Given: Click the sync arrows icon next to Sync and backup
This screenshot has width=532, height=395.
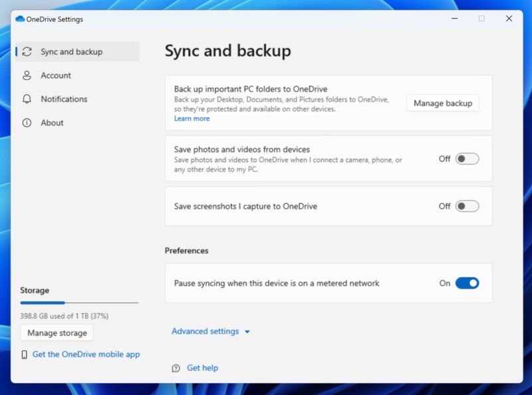Looking at the screenshot, I should click(28, 51).
